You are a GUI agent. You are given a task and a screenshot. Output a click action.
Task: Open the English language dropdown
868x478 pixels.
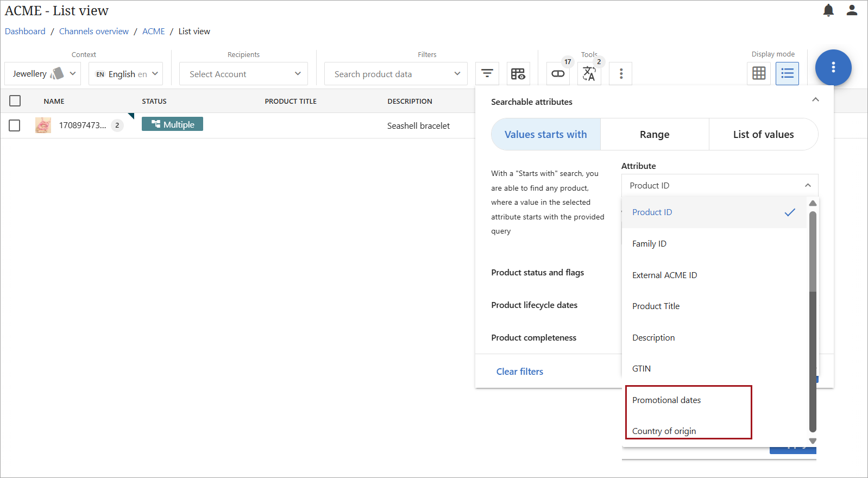pos(126,74)
